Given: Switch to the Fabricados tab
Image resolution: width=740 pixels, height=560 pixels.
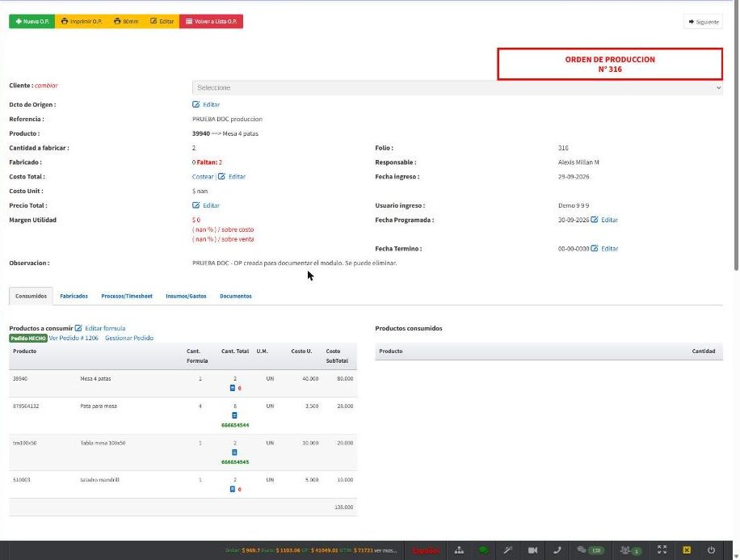Looking at the screenshot, I should pos(74,296).
